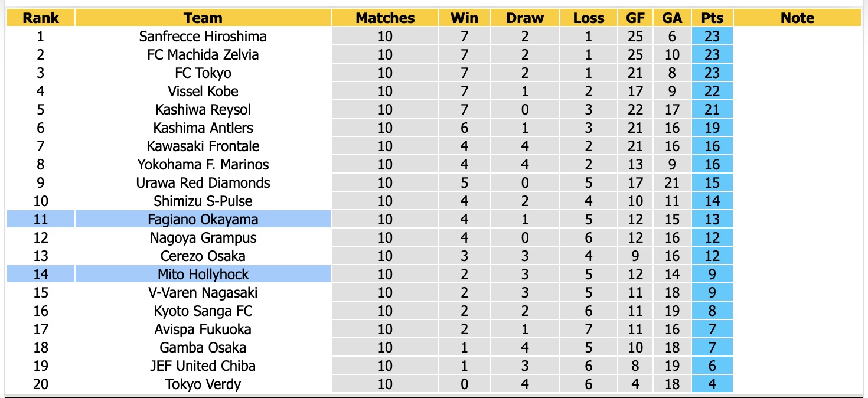Click the Gamba Osaka team name
Screen dimensions: 868x398
[203, 347]
